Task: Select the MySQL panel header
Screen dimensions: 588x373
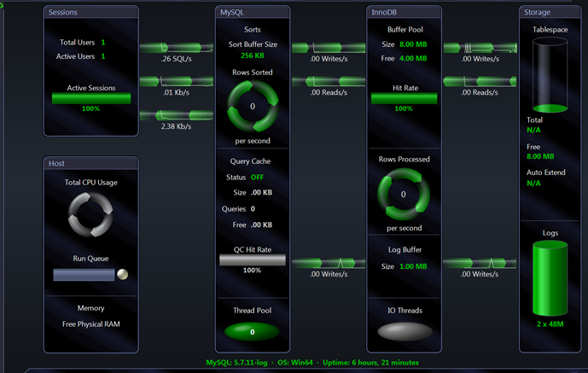Action: 253,12
